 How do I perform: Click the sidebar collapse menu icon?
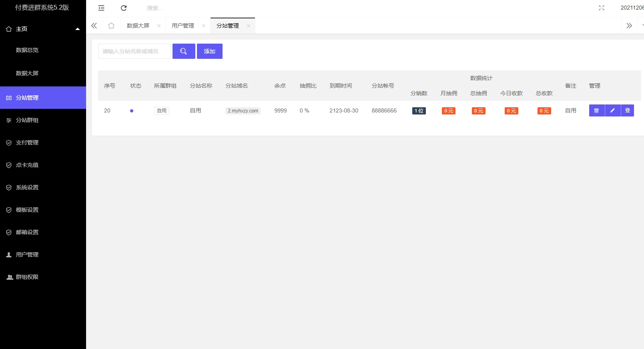pos(101,8)
